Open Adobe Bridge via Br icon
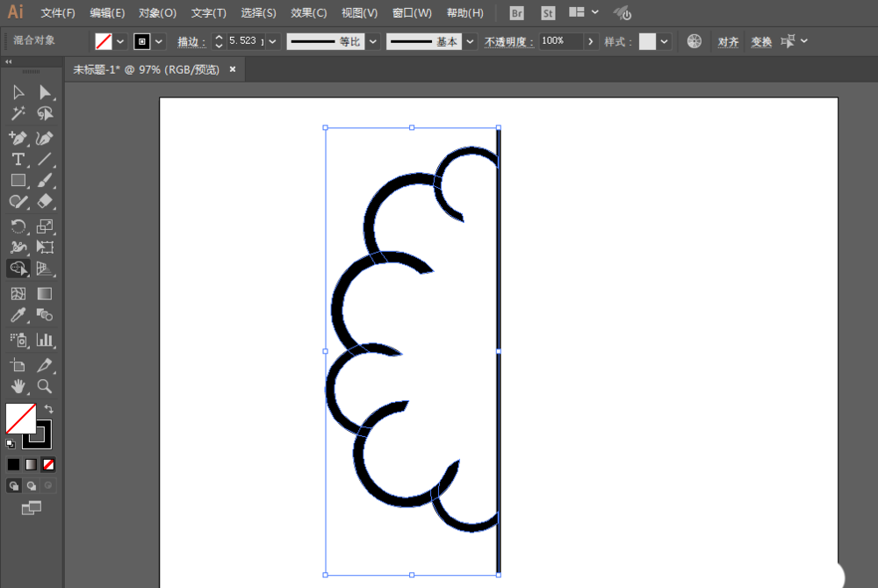The height and width of the screenshot is (588, 878). click(517, 13)
